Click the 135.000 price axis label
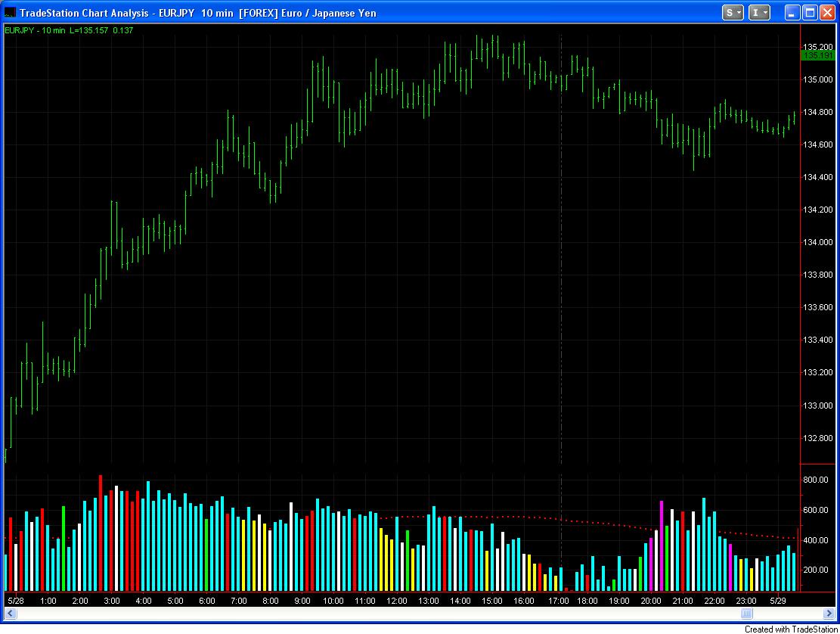 click(x=817, y=79)
